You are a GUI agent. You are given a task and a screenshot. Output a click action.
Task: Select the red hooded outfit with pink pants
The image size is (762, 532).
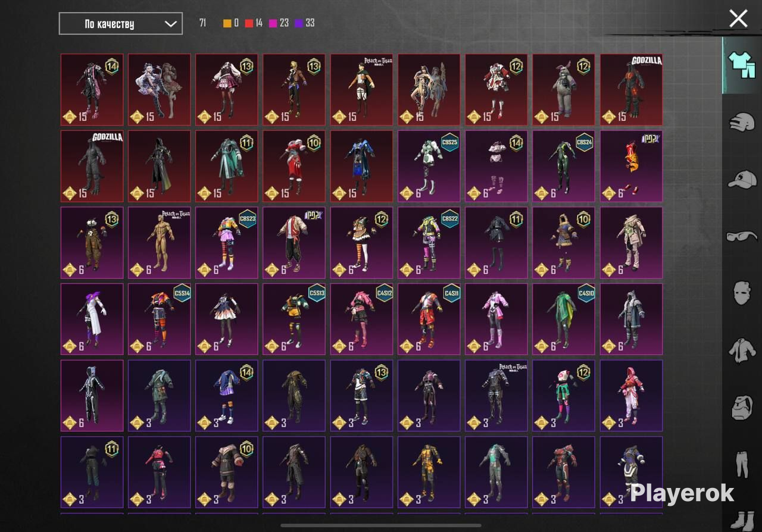[631, 396]
